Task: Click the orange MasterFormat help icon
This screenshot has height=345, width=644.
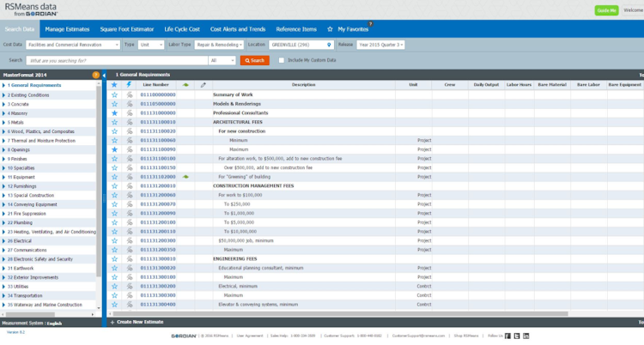Action: 95,75
